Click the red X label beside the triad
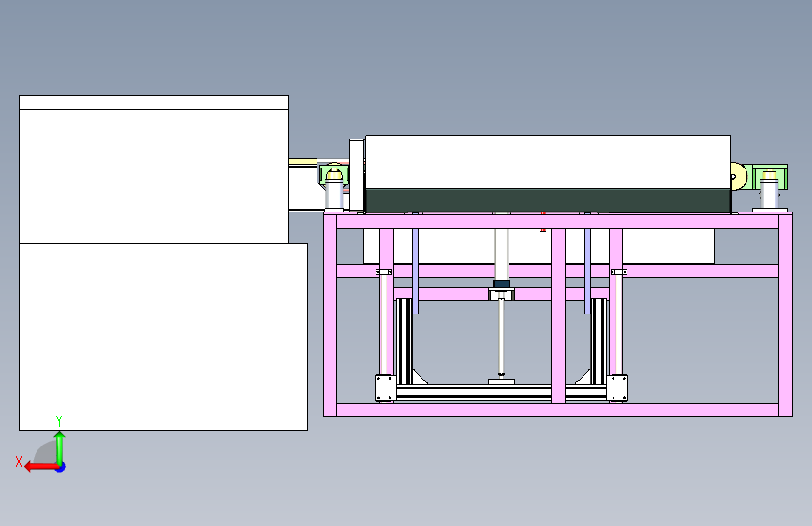This screenshot has height=526, width=812. (19, 461)
